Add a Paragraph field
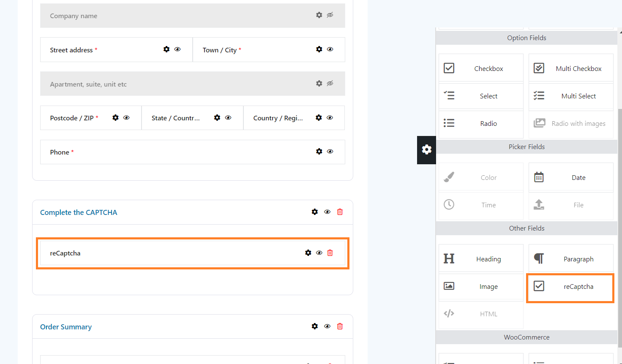The image size is (622, 364). (x=571, y=259)
